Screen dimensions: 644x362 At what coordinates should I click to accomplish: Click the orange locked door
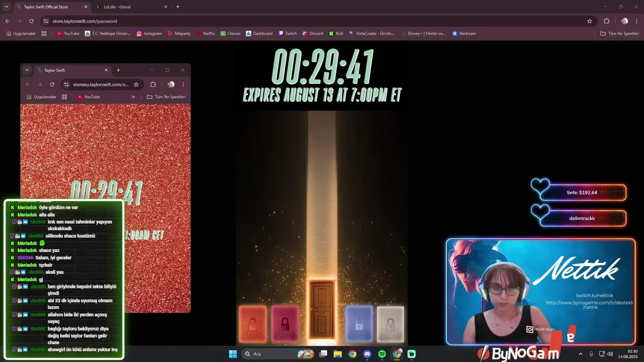(x=253, y=324)
